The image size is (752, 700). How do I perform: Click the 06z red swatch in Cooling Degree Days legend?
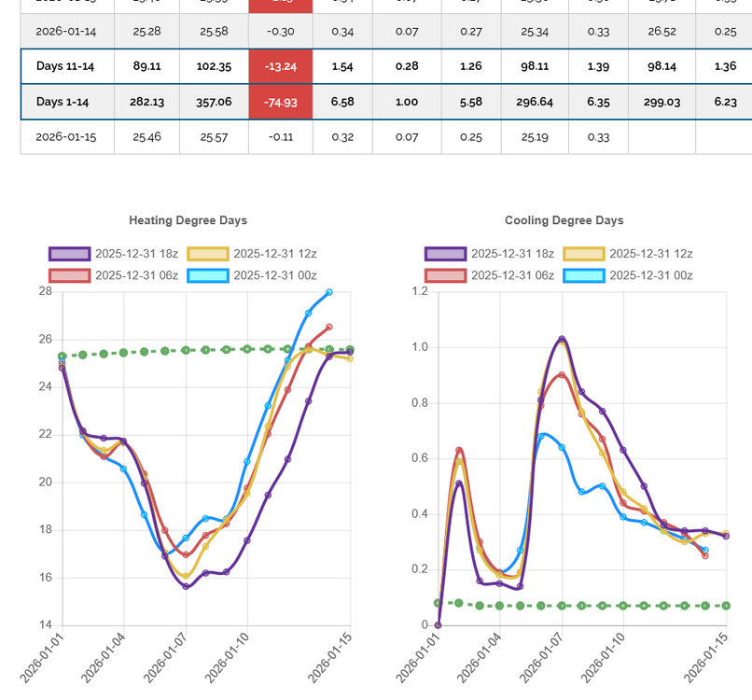445,275
